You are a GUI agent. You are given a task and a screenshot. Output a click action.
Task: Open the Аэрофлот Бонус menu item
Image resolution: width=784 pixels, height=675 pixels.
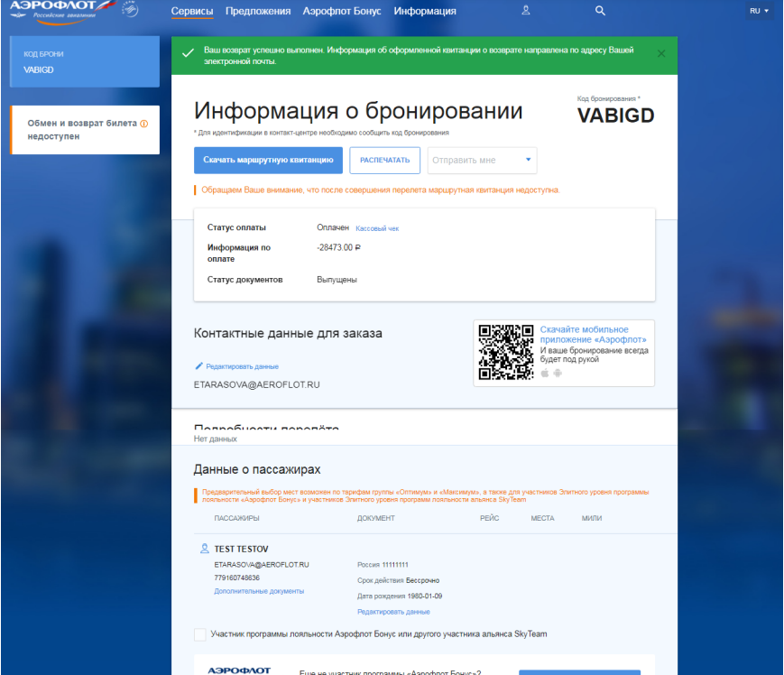tap(342, 12)
